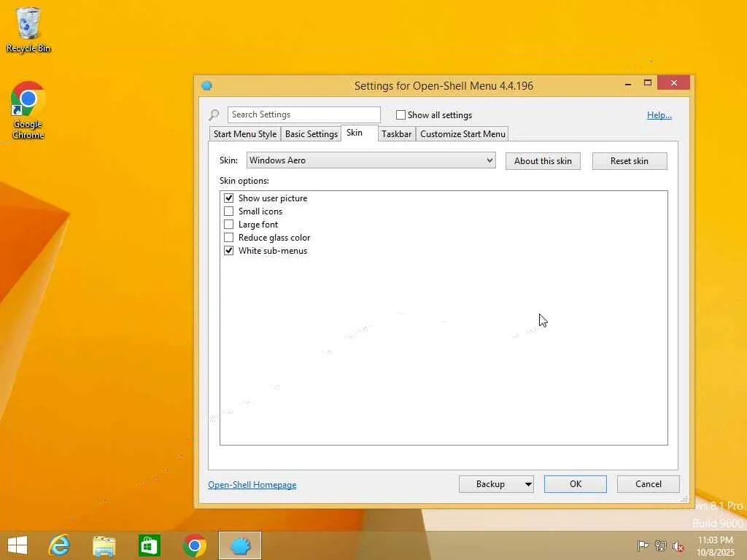Open the Windows Store taskbar icon
747x560 pixels.
(149, 545)
